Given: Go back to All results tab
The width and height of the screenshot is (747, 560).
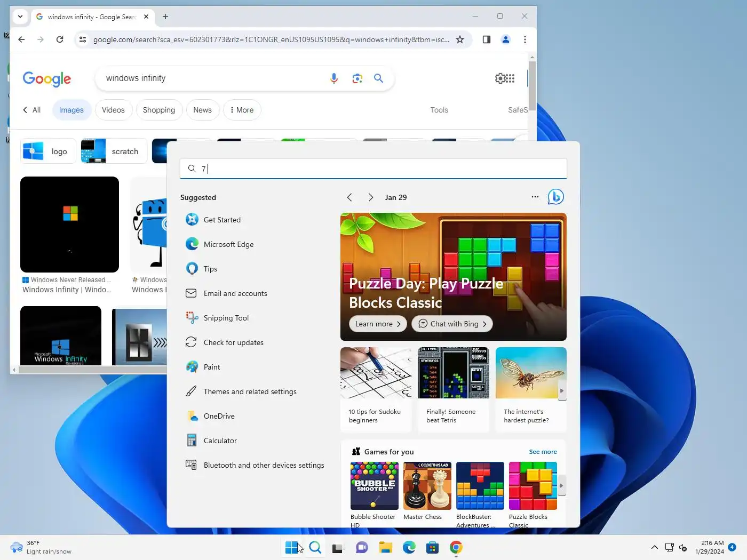Looking at the screenshot, I should tap(31, 110).
